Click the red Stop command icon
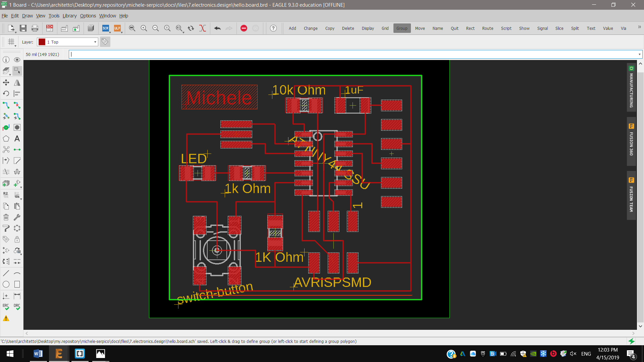This screenshot has width=644, height=362. coord(244,28)
